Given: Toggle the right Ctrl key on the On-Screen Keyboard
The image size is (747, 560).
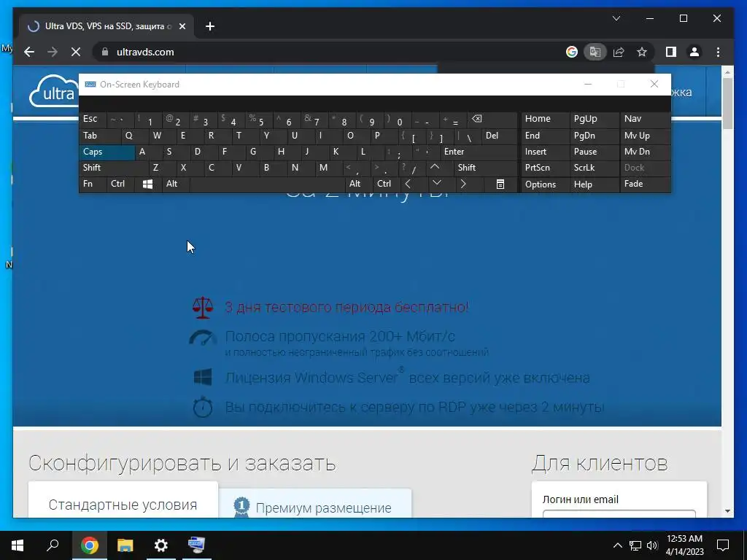Looking at the screenshot, I should (387, 184).
